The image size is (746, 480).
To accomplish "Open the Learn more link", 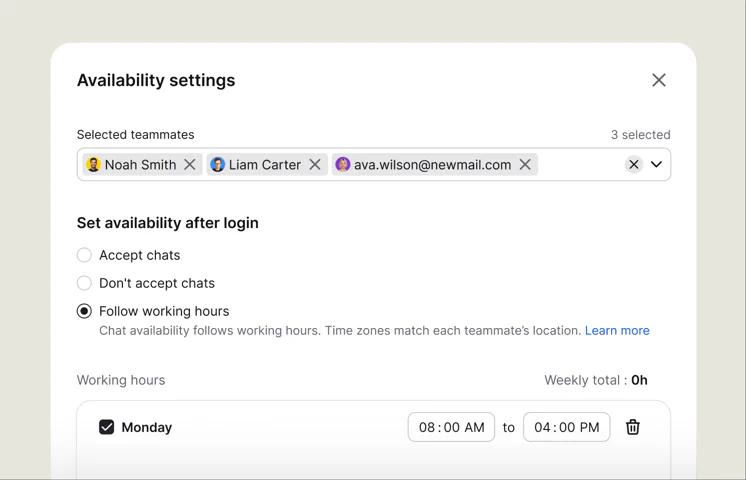I will tap(617, 331).
